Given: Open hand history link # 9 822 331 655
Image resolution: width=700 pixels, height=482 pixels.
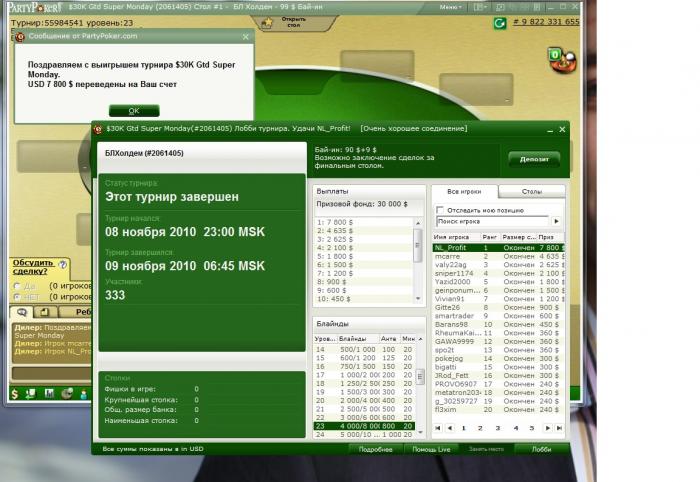Looking at the screenshot, I should tap(546, 21).
